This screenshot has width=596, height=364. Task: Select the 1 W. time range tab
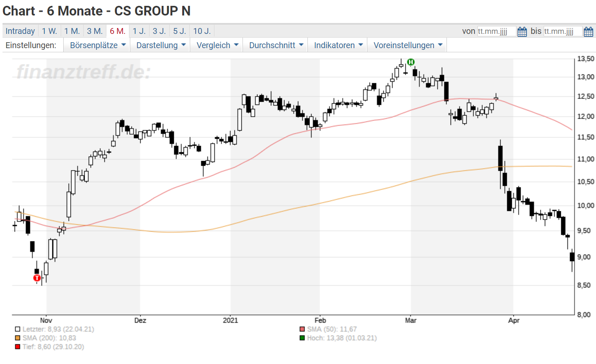click(49, 31)
